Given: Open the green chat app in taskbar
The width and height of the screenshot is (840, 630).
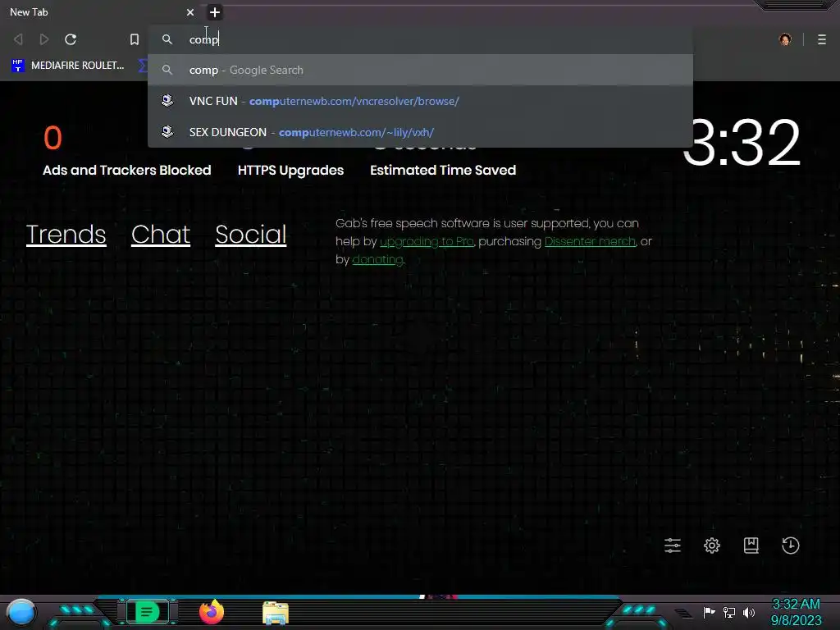Looking at the screenshot, I should [147, 612].
